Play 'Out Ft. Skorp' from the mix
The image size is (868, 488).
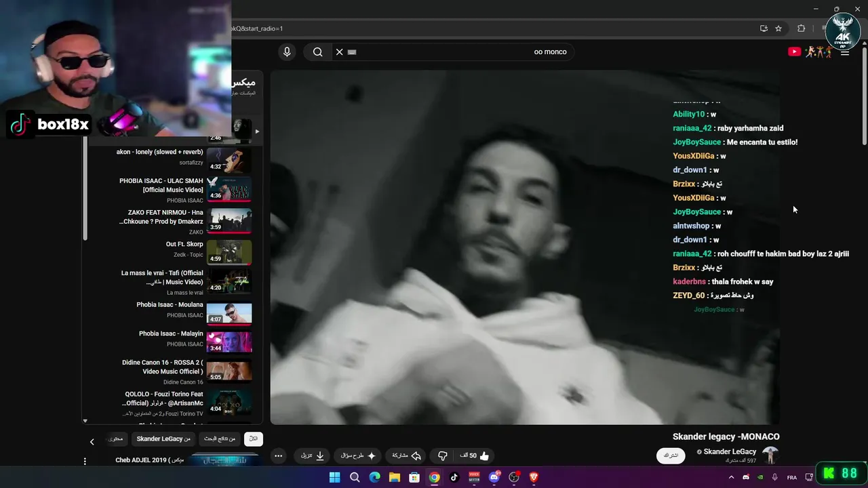[184, 245]
